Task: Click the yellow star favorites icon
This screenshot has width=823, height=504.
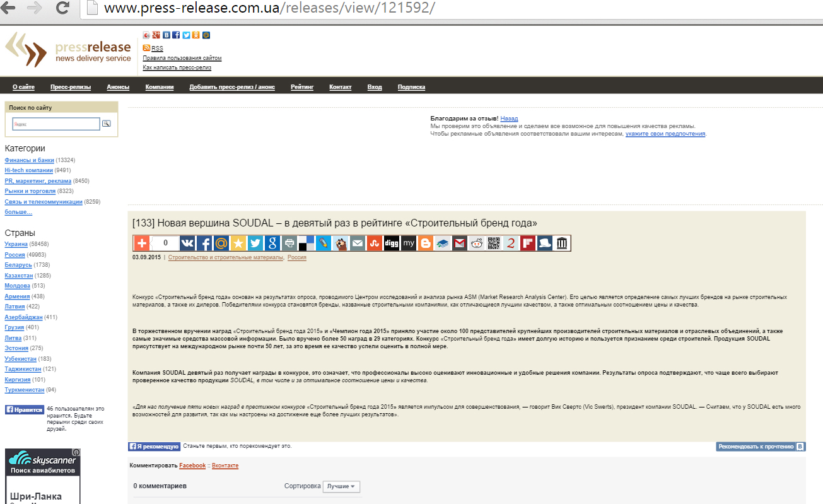Action: 238,243
